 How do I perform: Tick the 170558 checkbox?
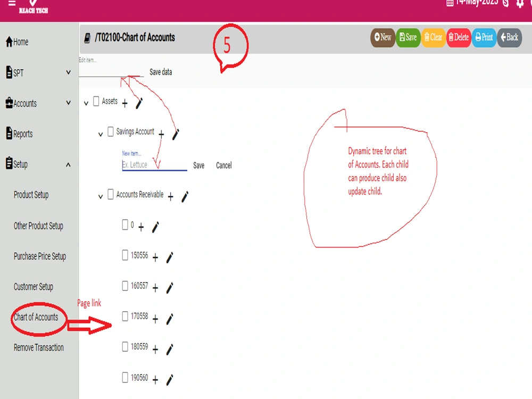click(x=125, y=316)
